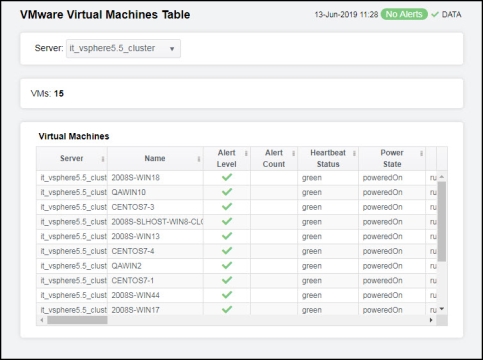Open the Server column menu handle
This screenshot has width=483, height=360.
pos(103,159)
